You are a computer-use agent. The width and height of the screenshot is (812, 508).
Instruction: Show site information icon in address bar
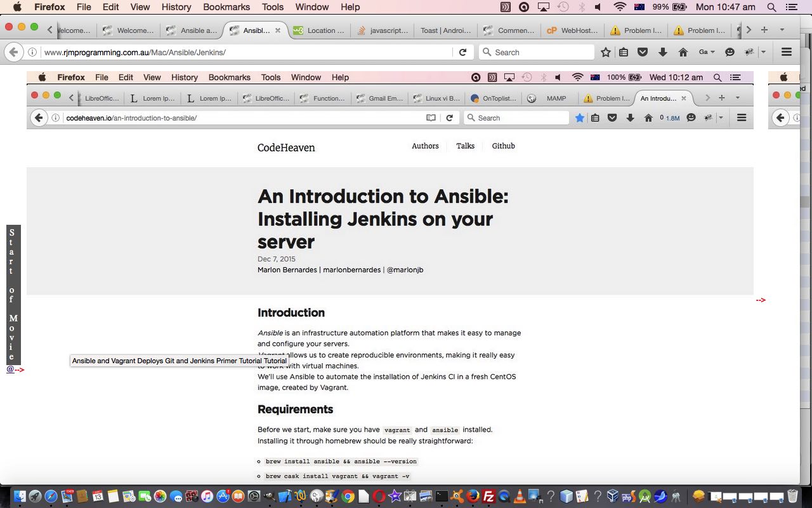click(x=32, y=52)
